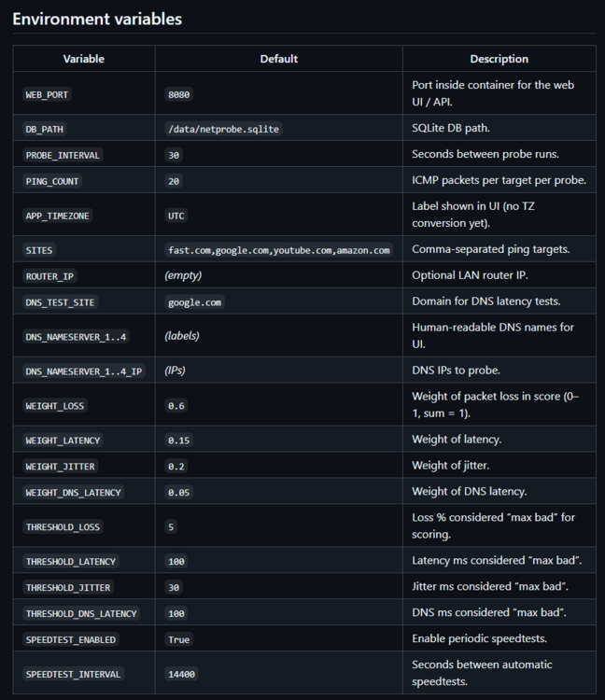Image resolution: width=605 pixels, height=700 pixels.
Task: Select the SPEEDTEST_ENABLED True value
Action: 178,639
